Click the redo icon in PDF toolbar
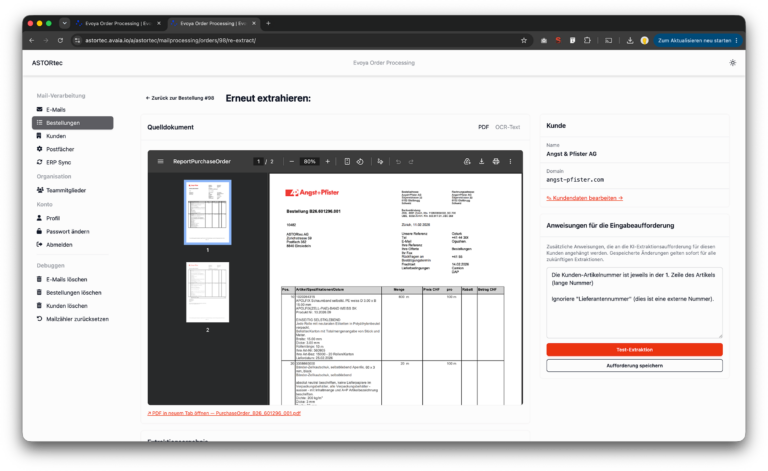Viewport: 768px width, 471px height. tap(411, 162)
